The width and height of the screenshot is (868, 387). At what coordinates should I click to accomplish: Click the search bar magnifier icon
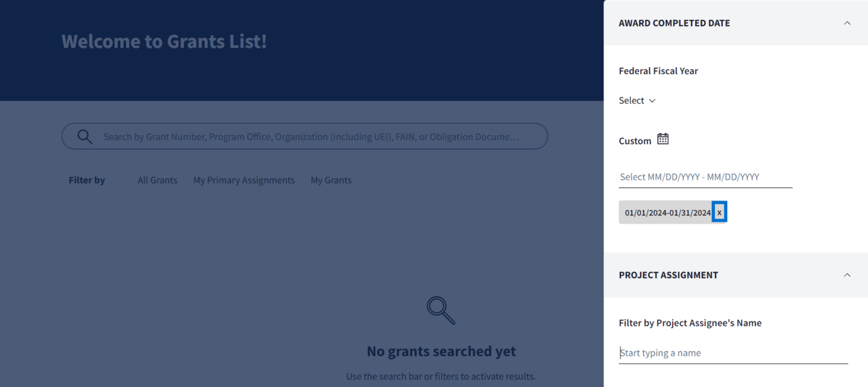85,136
